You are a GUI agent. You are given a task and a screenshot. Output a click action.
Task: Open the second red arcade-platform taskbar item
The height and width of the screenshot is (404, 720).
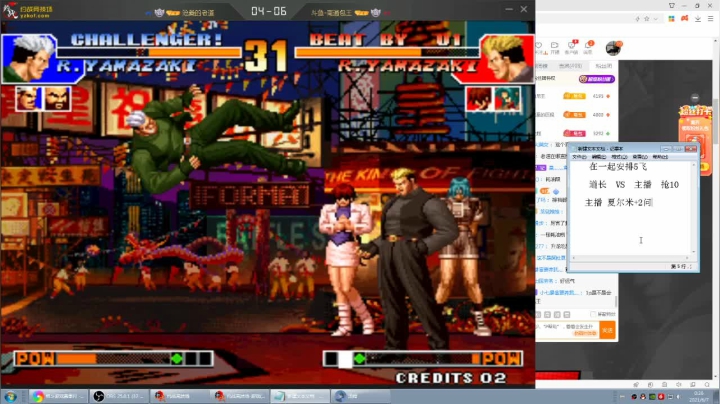[x=240, y=396]
